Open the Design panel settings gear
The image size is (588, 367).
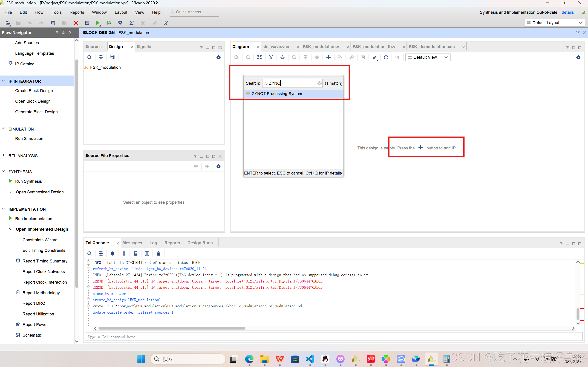pyautogui.click(x=219, y=57)
